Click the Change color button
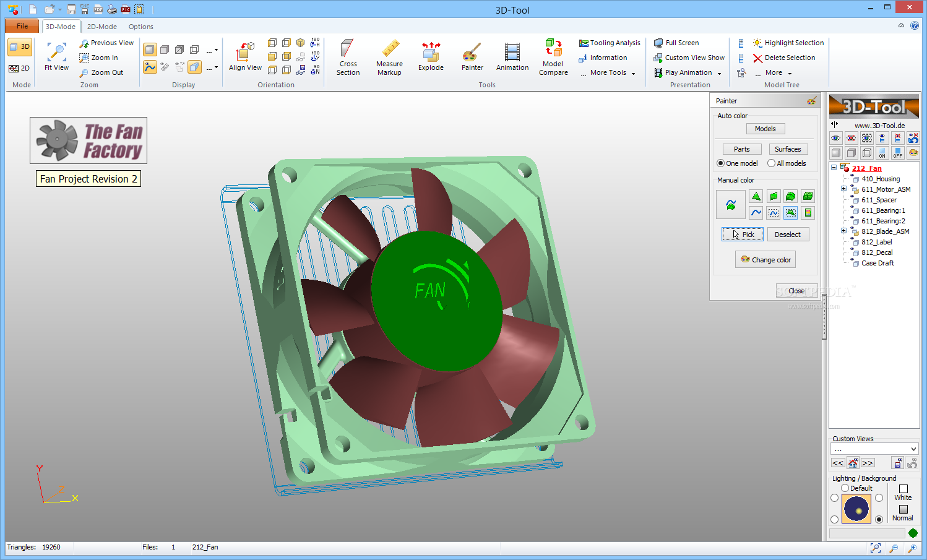Image resolution: width=927 pixels, height=560 pixels. click(765, 260)
